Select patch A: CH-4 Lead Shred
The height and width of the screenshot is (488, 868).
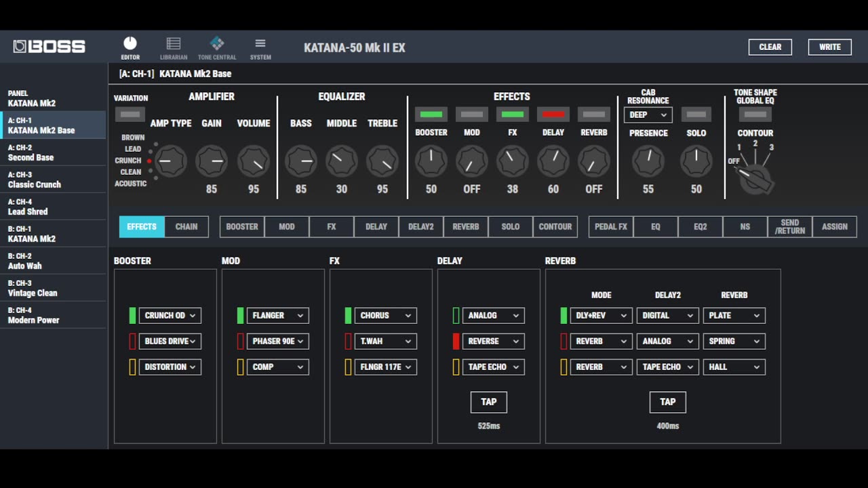[x=53, y=207]
